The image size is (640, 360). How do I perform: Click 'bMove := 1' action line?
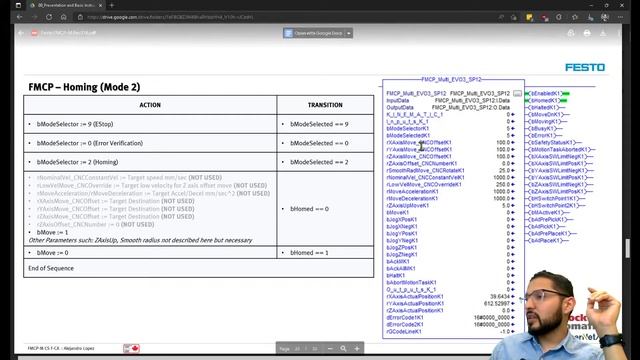pos(52,232)
